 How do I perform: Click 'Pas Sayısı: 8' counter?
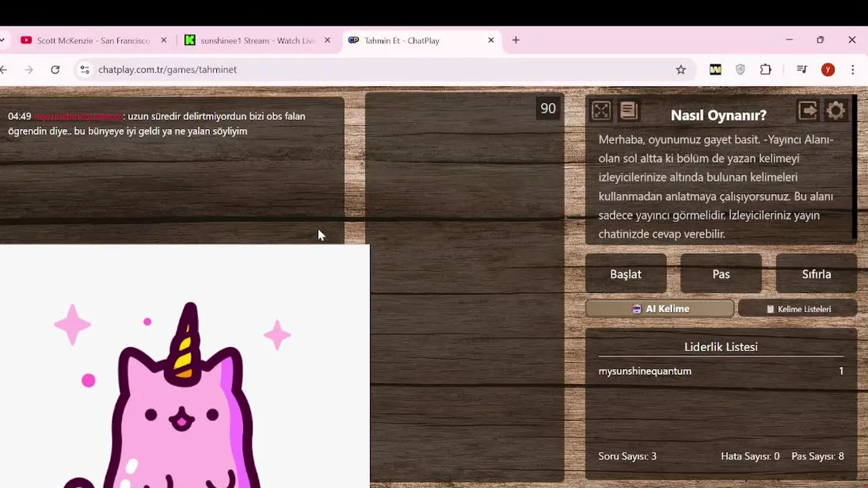(818, 456)
